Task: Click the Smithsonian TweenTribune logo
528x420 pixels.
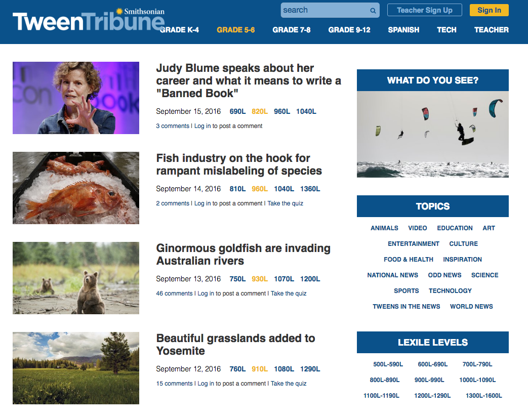Action: tap(89, 20)
